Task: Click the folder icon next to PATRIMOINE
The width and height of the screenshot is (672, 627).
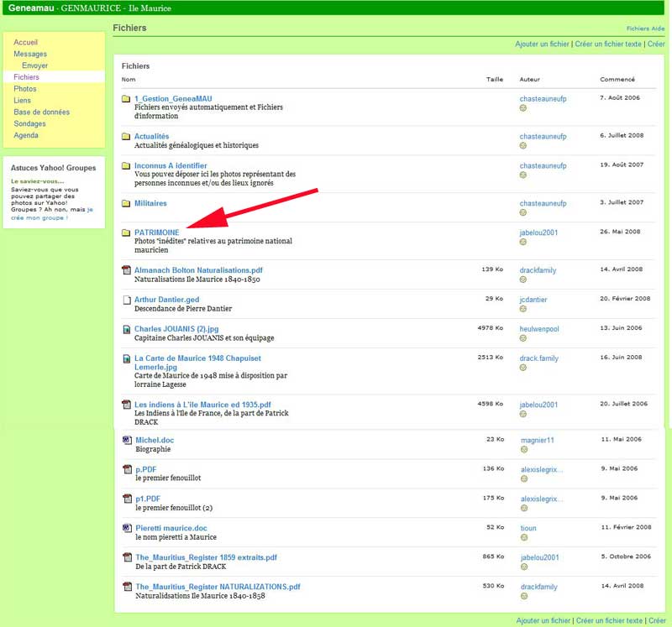Action: tap(126, 233)
